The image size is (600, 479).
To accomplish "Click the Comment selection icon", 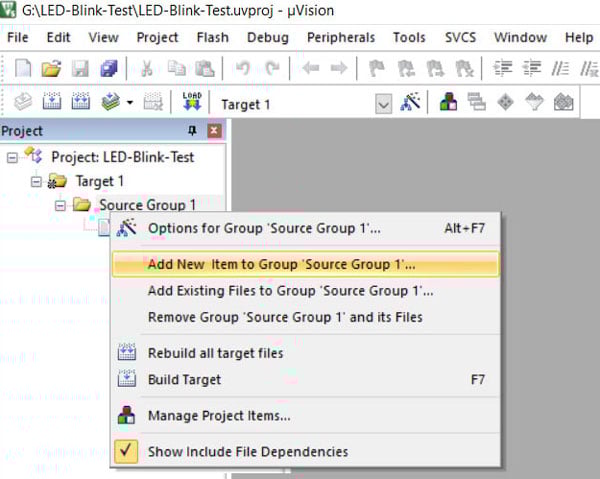I will point(560,68).
